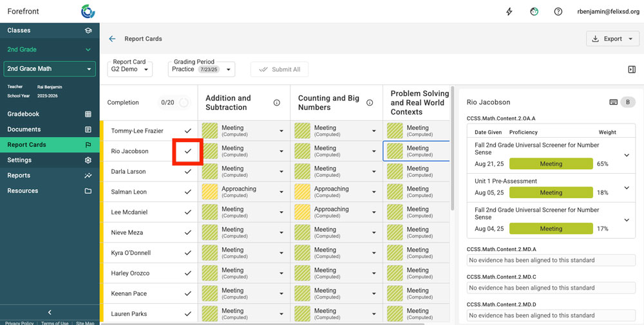Screen dimensions: 644x325
Task: Open the Report Card G2 Demo dropdown
Action: pos(130,69)
